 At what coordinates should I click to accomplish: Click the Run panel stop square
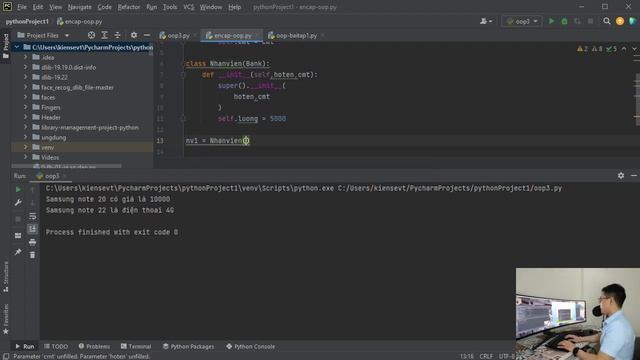(18, 220)
